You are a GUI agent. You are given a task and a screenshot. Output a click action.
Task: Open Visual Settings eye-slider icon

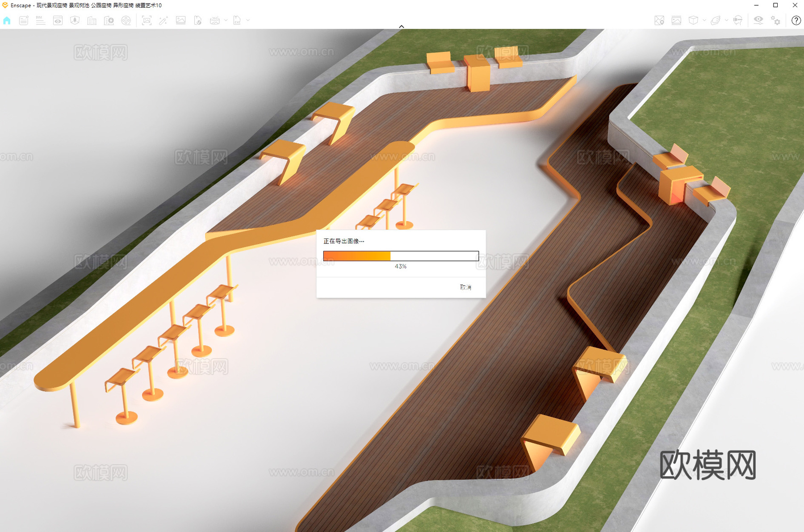pos(758,21)
